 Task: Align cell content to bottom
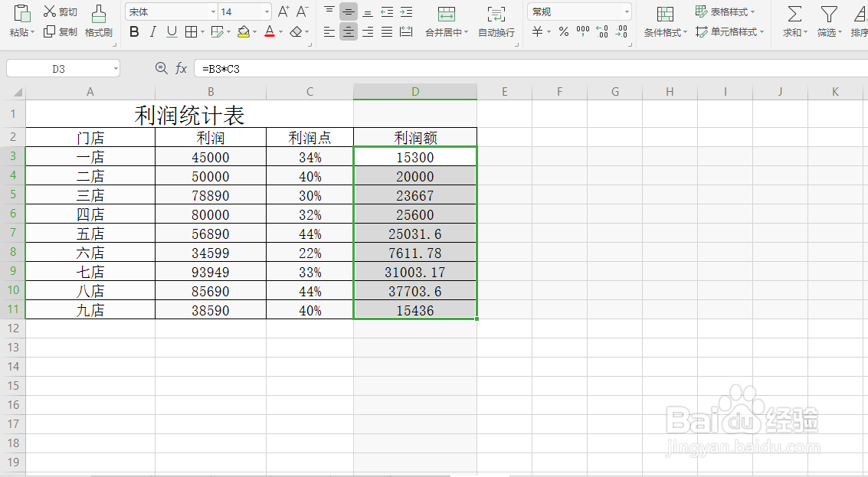click(368, 11)
